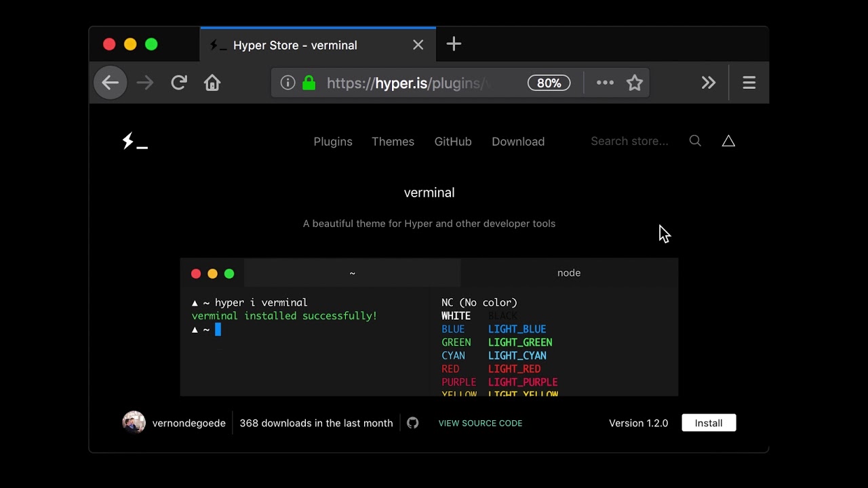Click the Version 1.2.0 text

click(638, 423)
